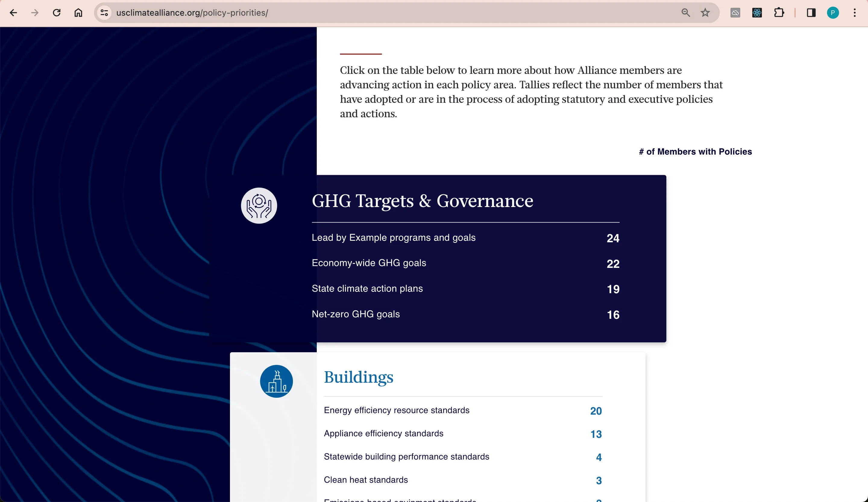Toggle the browser side panel
The image size is (868, 502).
(x=811, y=13)
